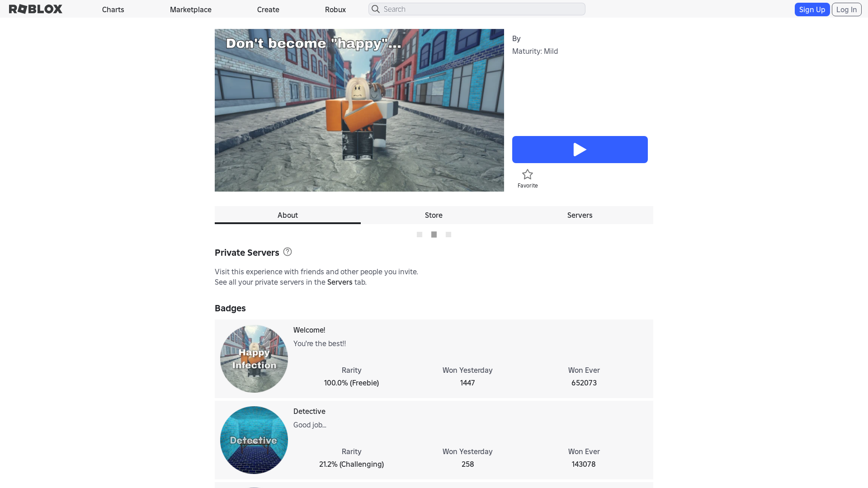Click the '652073' Won Ever value
Image resolution: width=868 pixels, height=488 pixels.
point(584,383)
